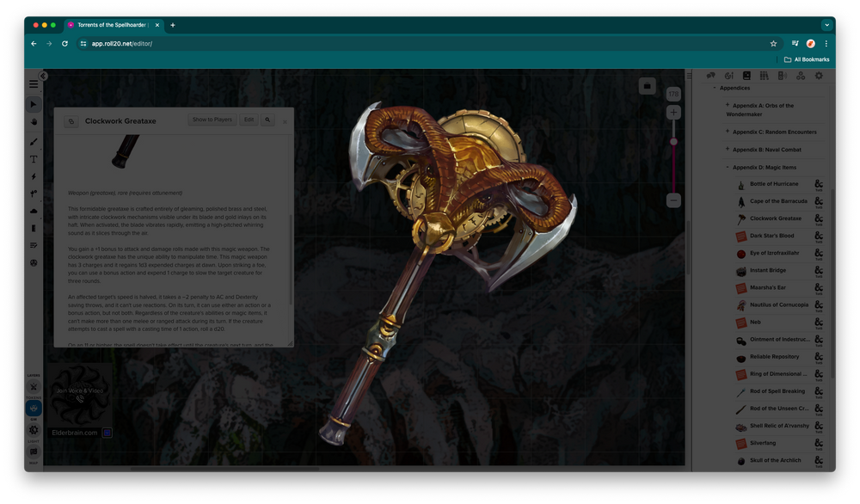Open the Journal tab in the sidebar
Viewport: 860px width, 504px height.
[746, 76]
